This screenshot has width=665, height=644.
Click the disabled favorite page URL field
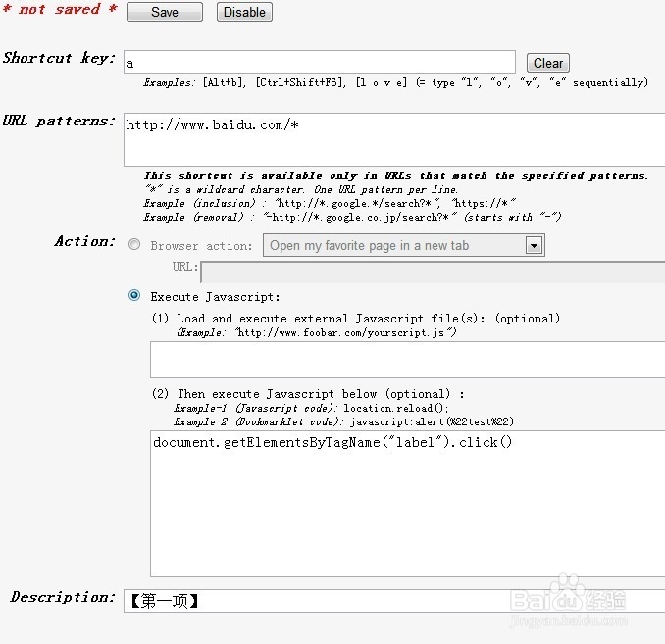coord(433,272)
